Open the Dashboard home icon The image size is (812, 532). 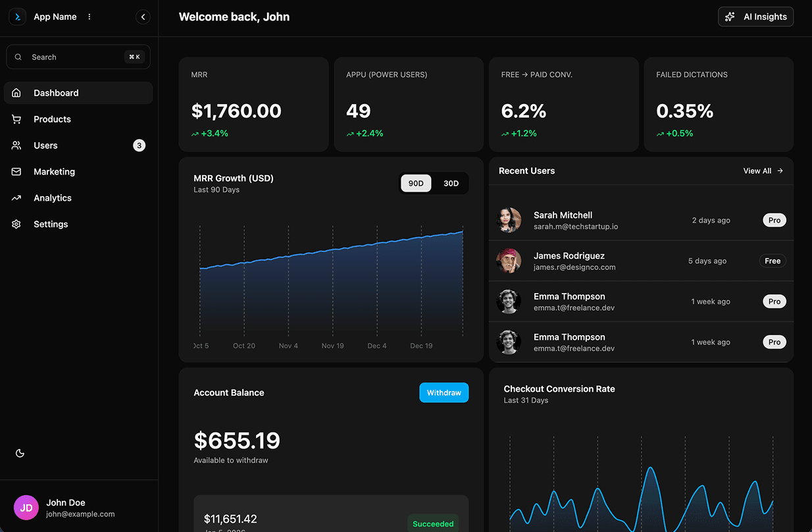(16, 93)
